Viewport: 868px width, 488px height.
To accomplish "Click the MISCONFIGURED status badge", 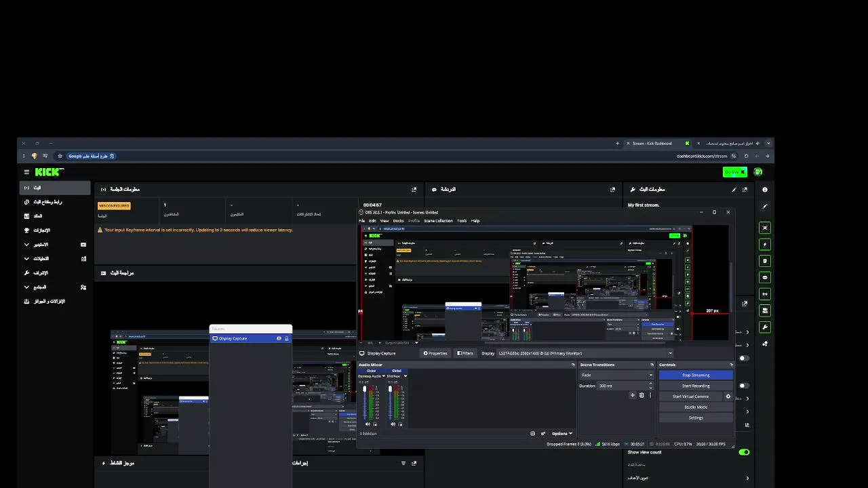I will point(114,205).
